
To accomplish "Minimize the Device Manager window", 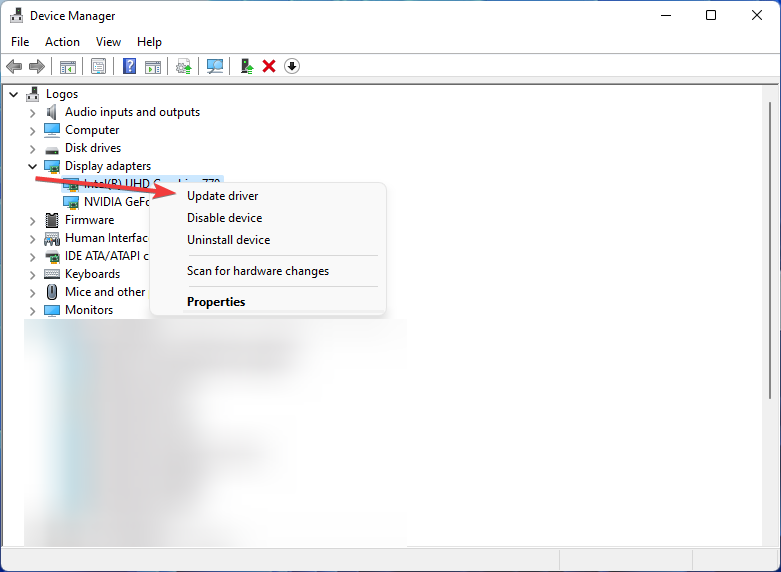I will [666, 15].
